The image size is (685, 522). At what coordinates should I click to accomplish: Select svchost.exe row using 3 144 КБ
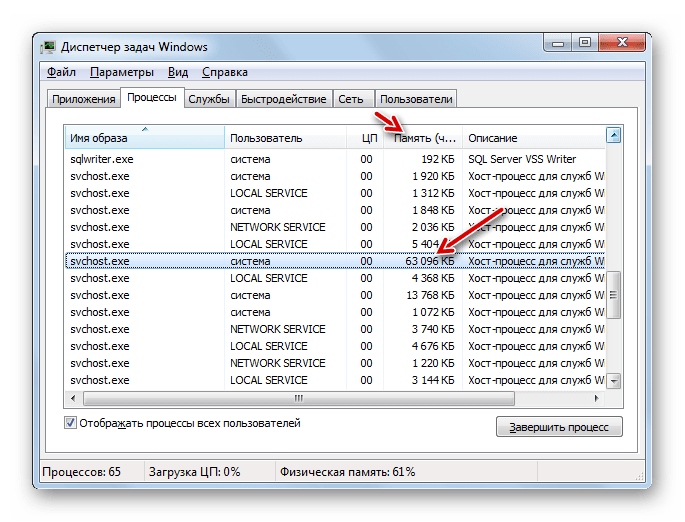point(335,380)
